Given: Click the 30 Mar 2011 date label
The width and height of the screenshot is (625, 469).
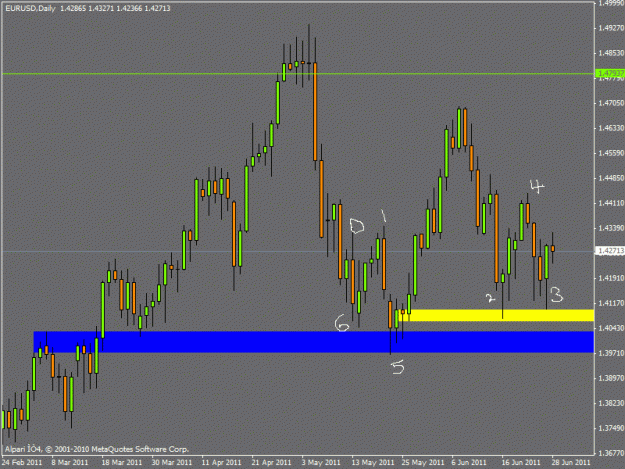Looking at the screenshot, I should [171, 463].
